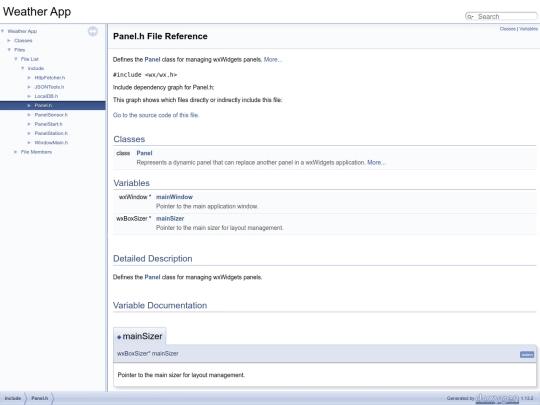
Task: Collapse the File List node
Action: pos(16,59)
